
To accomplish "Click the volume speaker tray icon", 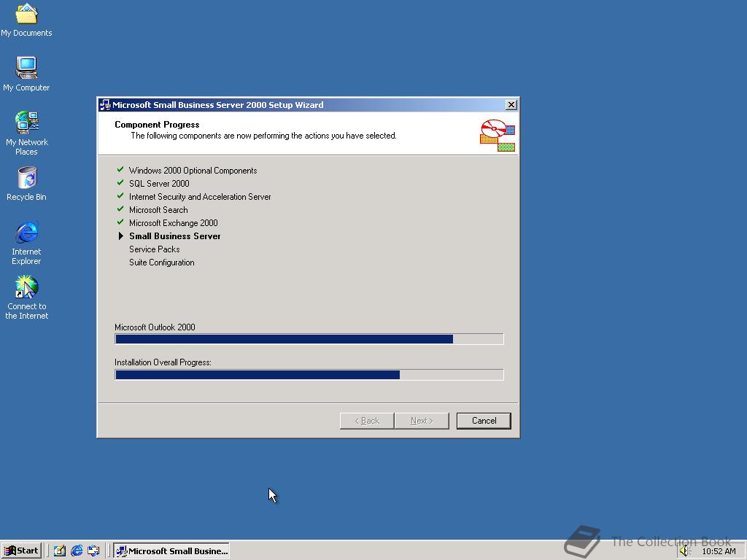I will (x=684, y=551).
